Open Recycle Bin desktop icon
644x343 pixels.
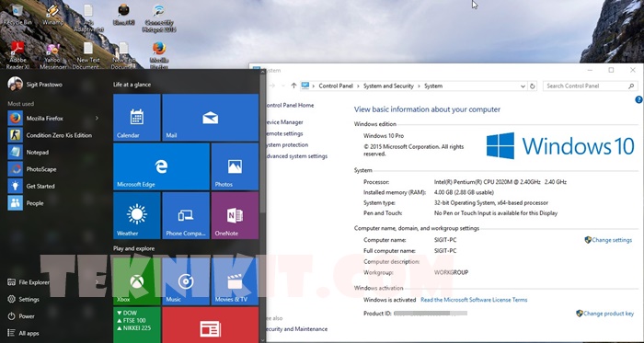pyautogui.click(x=17, y=15)
